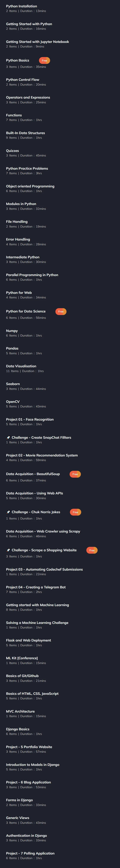
Task: Expand the Python Installation section
Action: tap(60, 8)
